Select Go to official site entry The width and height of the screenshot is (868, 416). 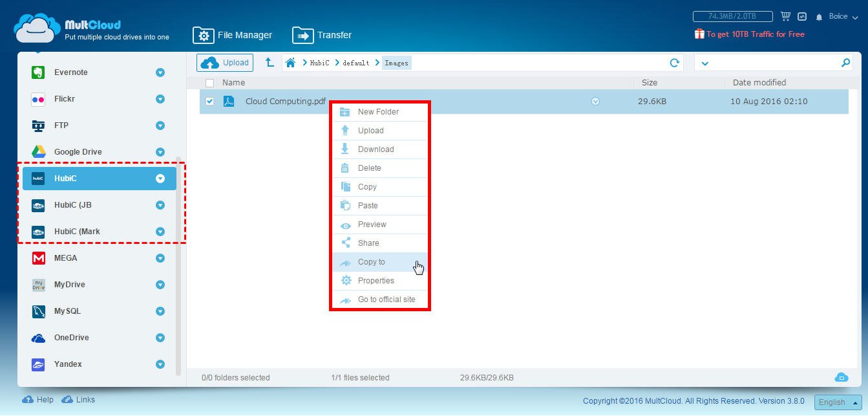379,300
